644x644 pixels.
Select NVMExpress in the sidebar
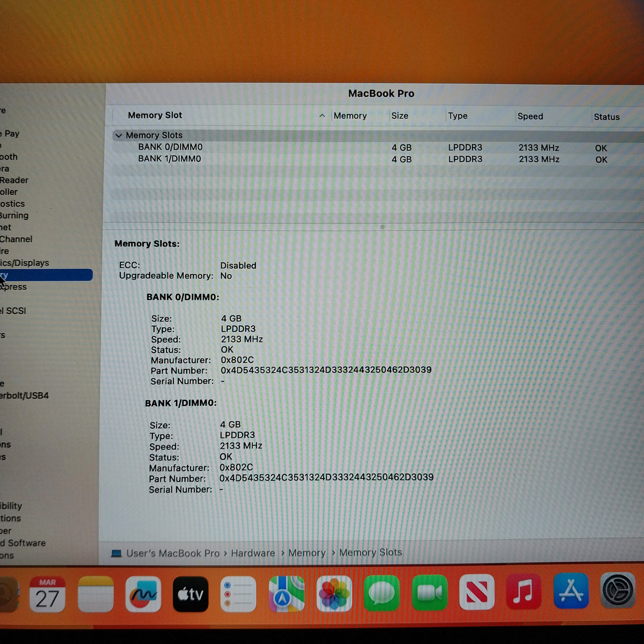pos(14,287)
